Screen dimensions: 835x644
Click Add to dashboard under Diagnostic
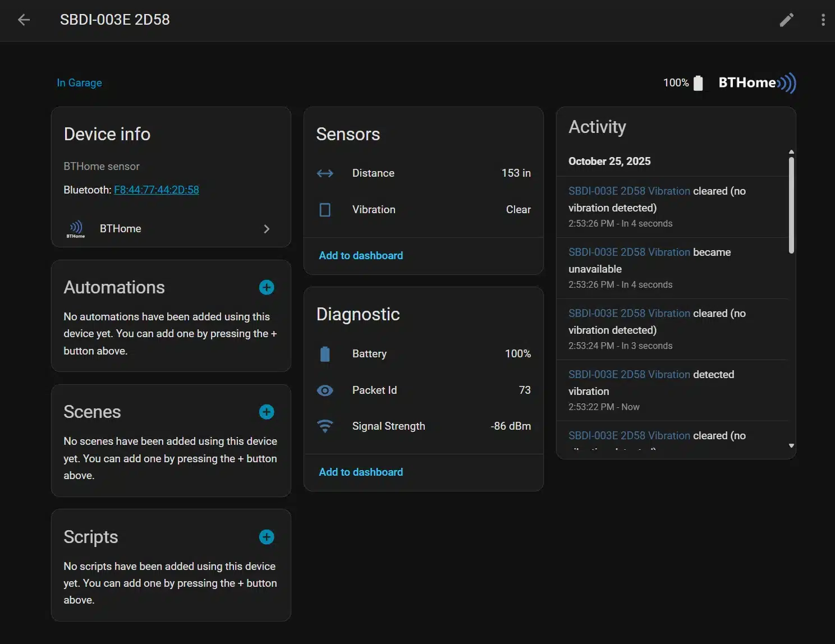click(360, 472)
